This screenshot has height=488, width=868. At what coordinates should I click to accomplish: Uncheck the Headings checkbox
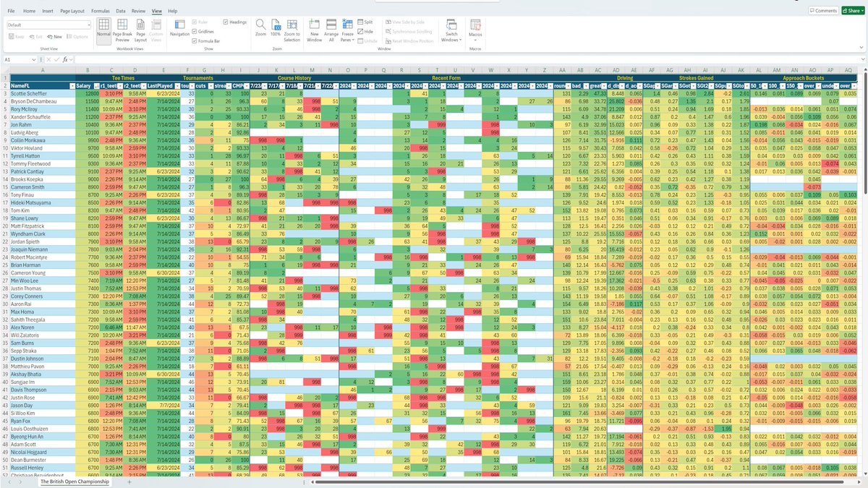234,23
